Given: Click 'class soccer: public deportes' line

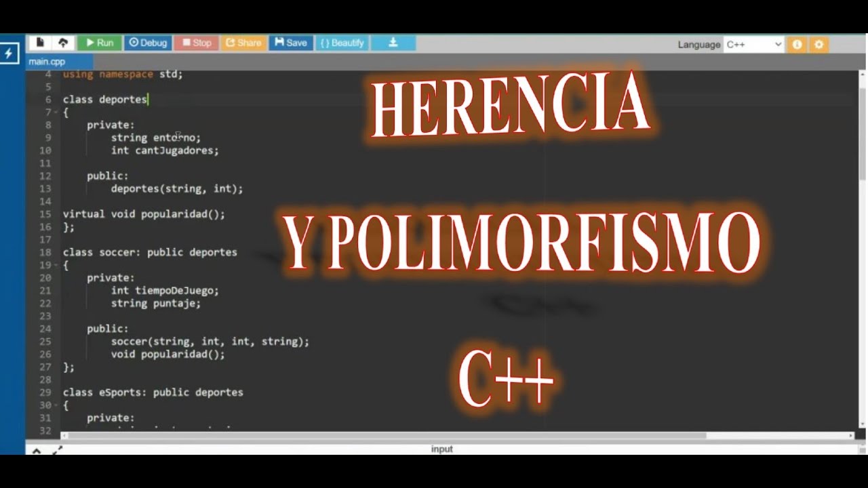Looking at the screenshot, I should [150, 252].
